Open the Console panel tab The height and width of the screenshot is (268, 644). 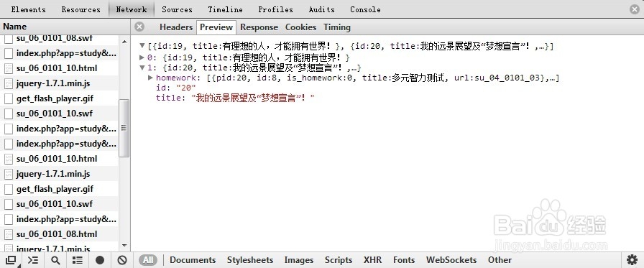point(365,9)
